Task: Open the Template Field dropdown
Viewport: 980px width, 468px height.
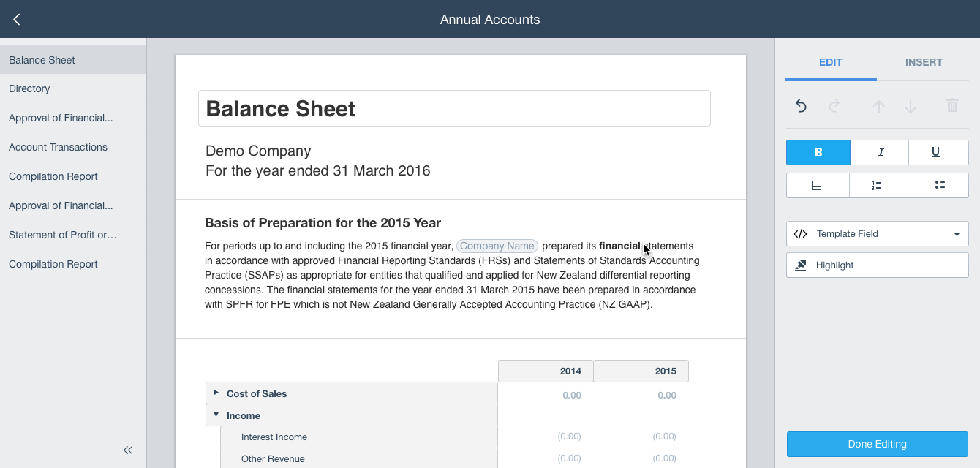Action: coord(878,234)
